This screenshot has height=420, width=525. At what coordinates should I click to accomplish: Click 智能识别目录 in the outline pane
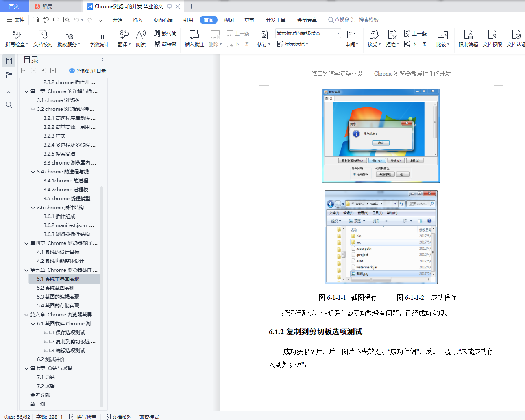(87, 71)
